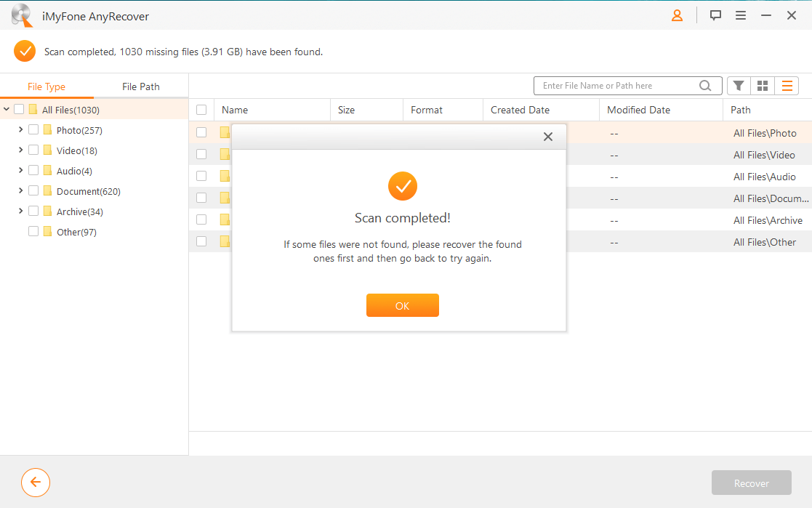Check the Other(97) checkbox
The width and height of the screenshot is (812, 508).
(x=33, y=232)
